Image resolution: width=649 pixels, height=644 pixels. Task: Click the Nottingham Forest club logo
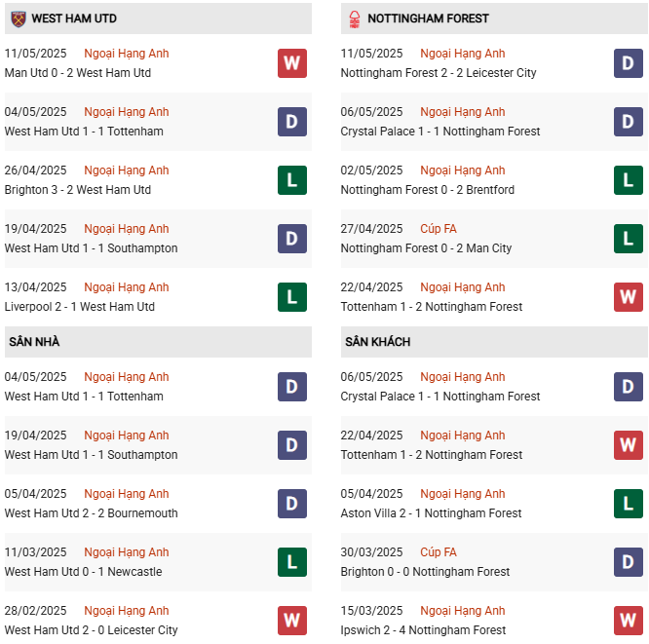coord(355,19)
